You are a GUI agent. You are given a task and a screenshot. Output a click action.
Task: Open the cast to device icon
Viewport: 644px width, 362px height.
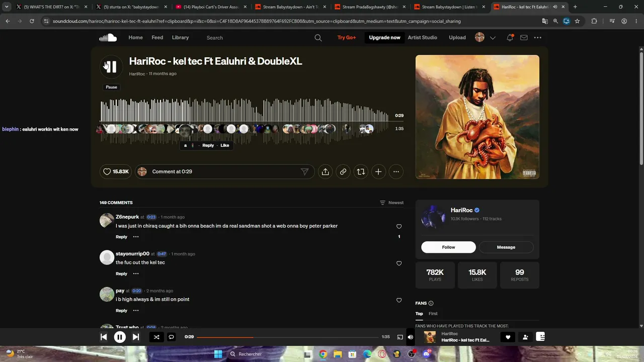click(x=400, y=337)
